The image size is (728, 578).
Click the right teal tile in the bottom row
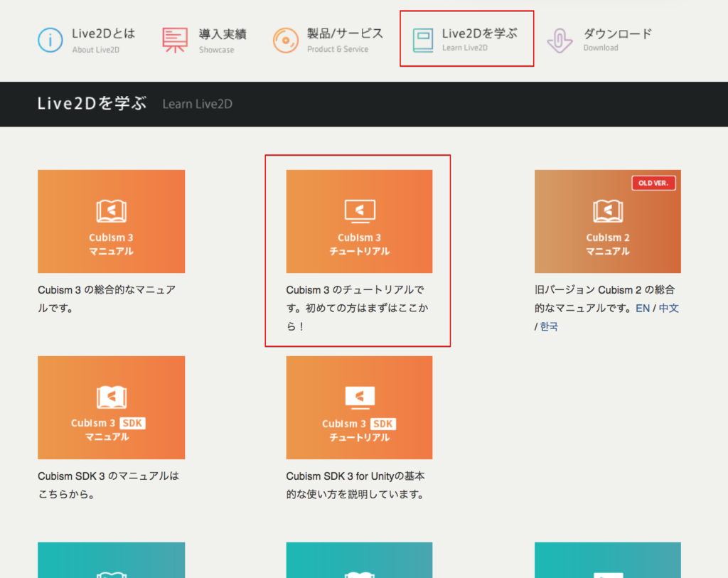(x=608, y=560)
